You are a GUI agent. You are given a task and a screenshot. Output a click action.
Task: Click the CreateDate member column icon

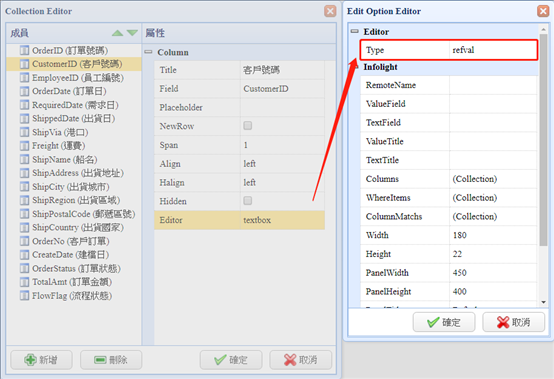(x=24, y=254)
